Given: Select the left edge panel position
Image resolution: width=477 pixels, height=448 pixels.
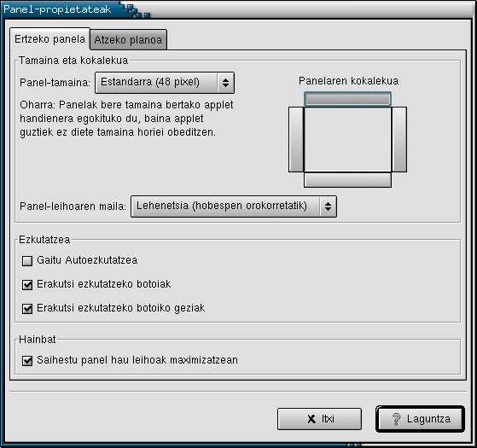Looking at the screenshot, I should [x=296, y=139].
